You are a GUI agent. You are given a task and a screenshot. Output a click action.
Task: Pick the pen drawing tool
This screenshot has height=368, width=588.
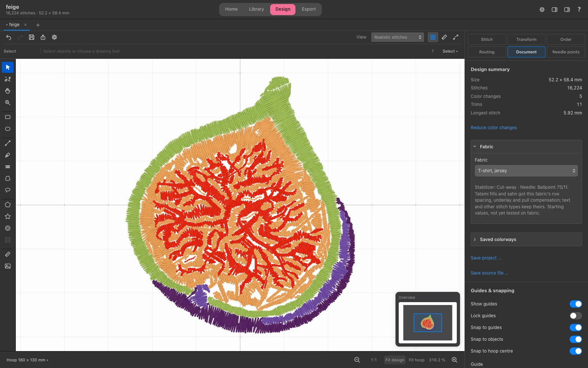coord(8,155)
